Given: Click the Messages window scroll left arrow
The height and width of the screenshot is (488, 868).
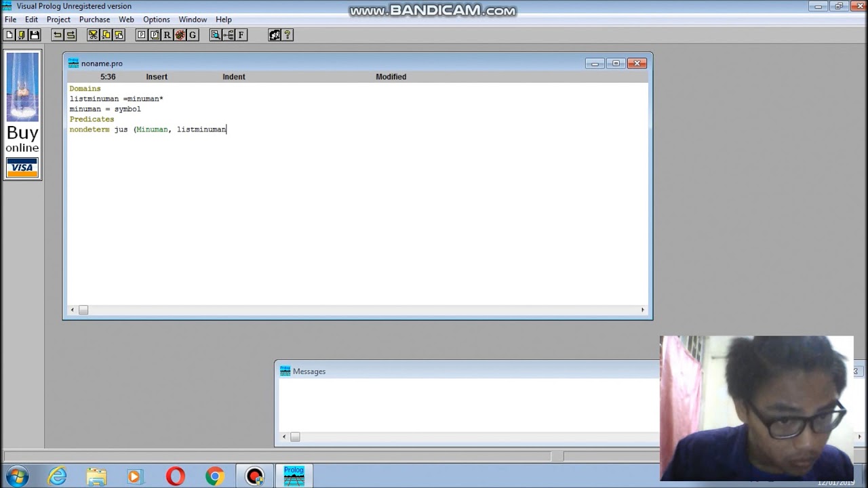Looking at the screenshot, I should point(284,437).
